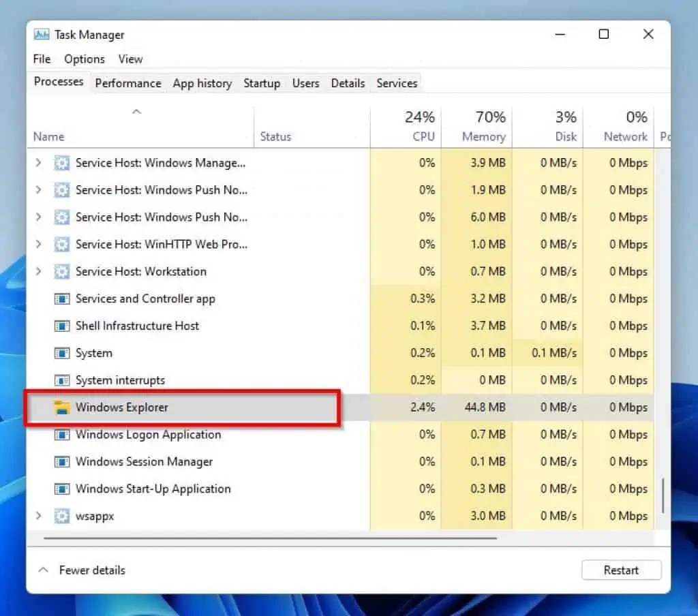This screenshot has height=616, width=698.
Task: Click the Windows Logon Application icon
Action: (x=61, y=434)
